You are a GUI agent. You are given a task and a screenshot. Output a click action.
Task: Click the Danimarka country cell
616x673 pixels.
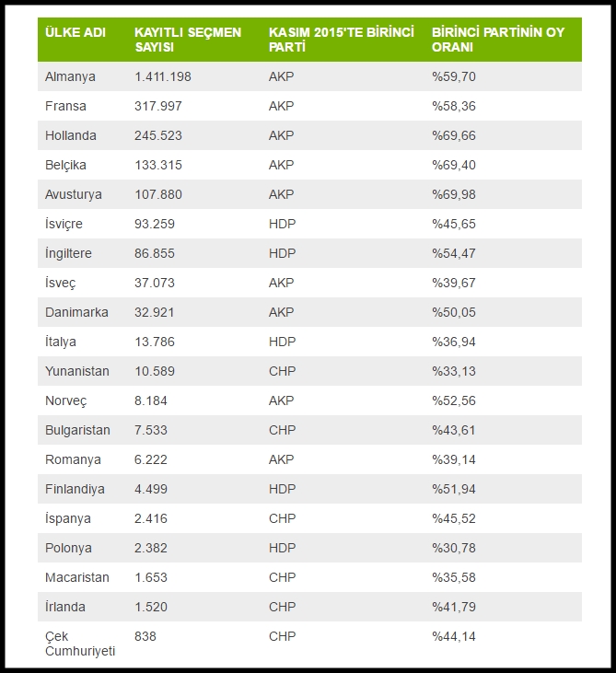(76, 312)
